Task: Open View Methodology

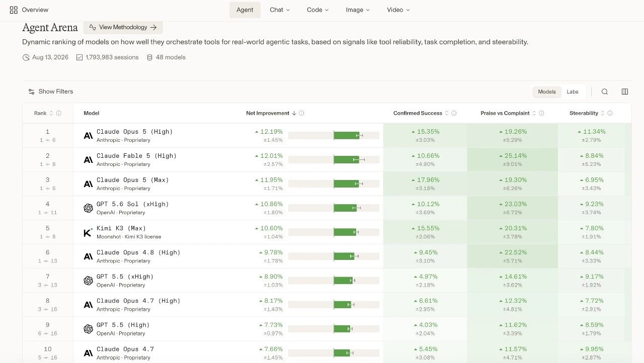Action: [123, 27]
